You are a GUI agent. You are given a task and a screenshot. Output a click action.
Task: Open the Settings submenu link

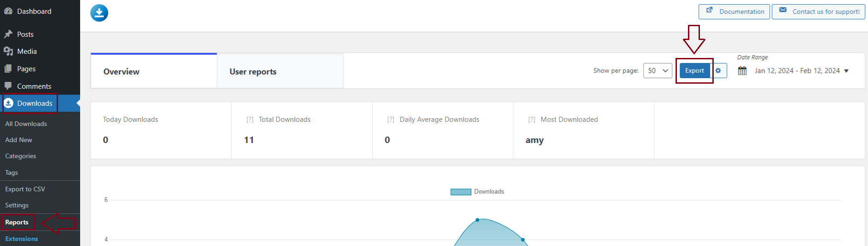17,205
